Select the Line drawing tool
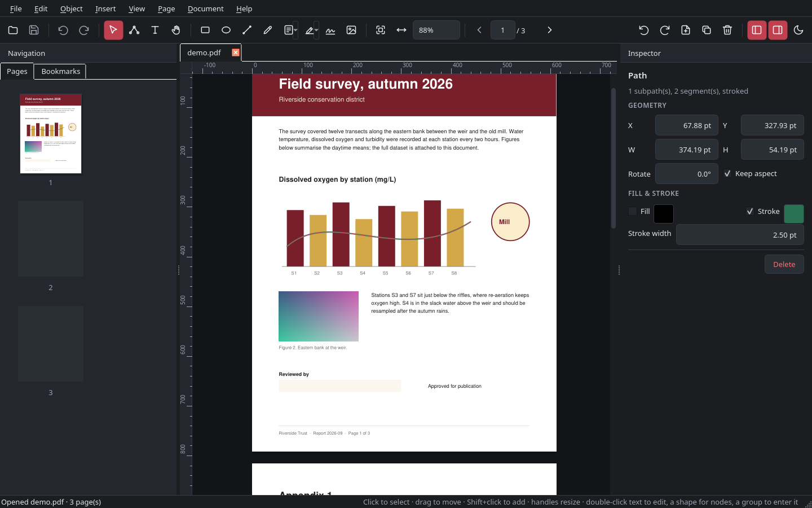This screenshot has height=508, width=812. click(x=247, y=30)
